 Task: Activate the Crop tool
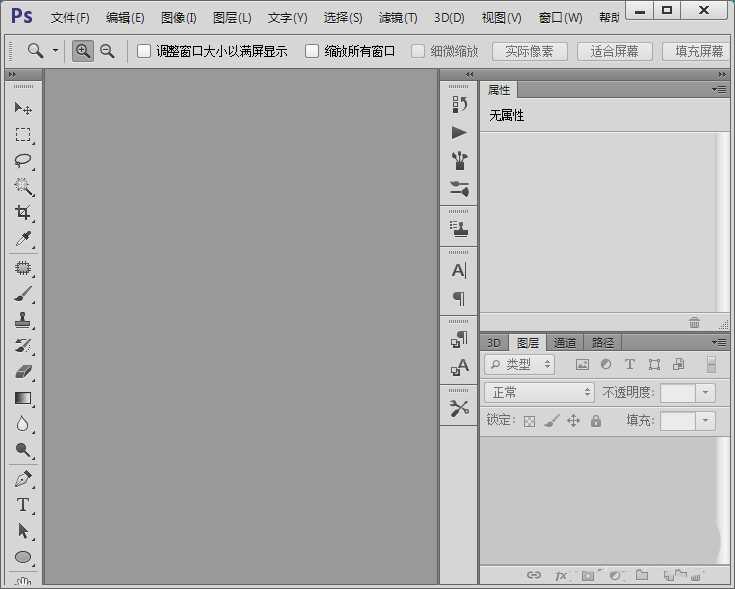pyautogui.click(x=23, y=213)
